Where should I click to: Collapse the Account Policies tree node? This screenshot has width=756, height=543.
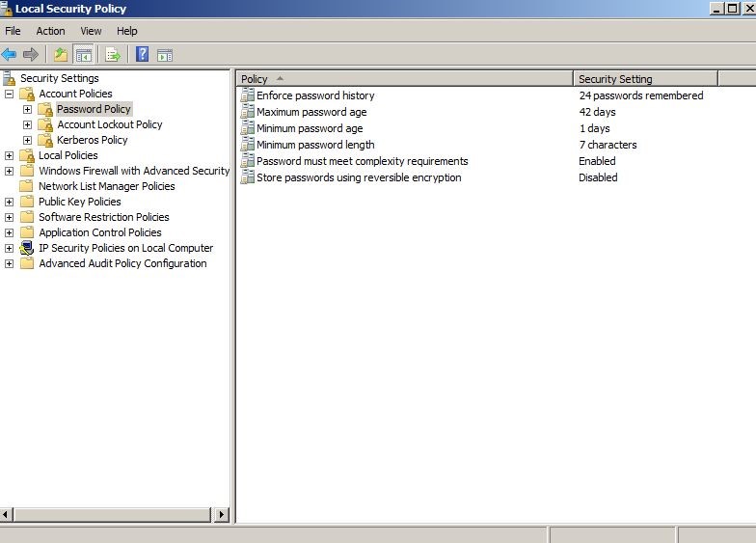click(10, 94)
